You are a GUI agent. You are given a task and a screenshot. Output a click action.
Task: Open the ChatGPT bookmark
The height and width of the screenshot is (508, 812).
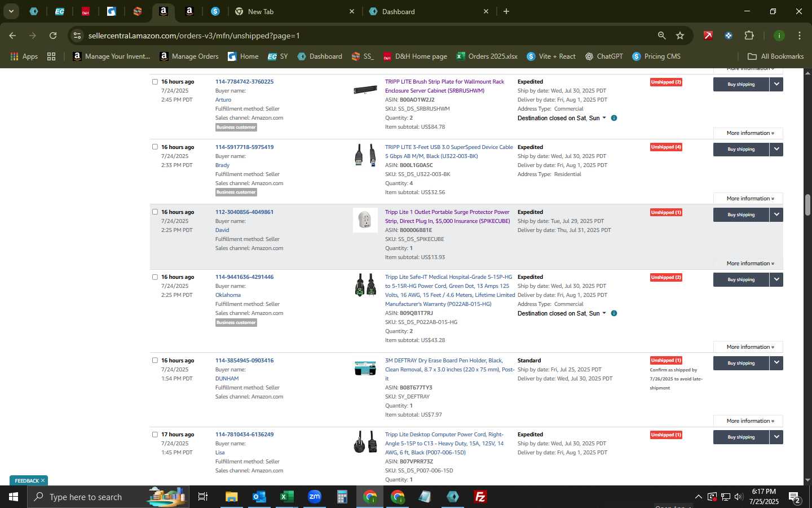pos(604,56)
